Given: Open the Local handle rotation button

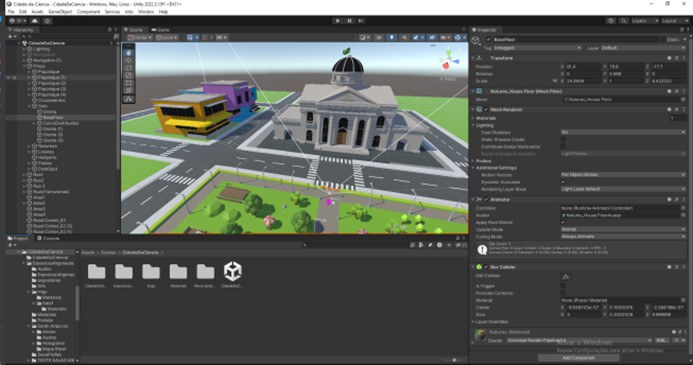Looking at the screenshot, I should point(167,38).
